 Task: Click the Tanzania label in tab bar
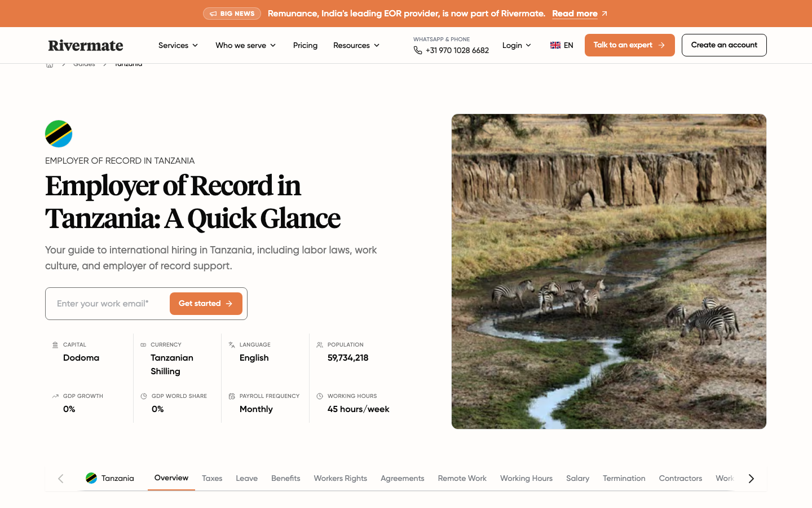tap(118, 478)
